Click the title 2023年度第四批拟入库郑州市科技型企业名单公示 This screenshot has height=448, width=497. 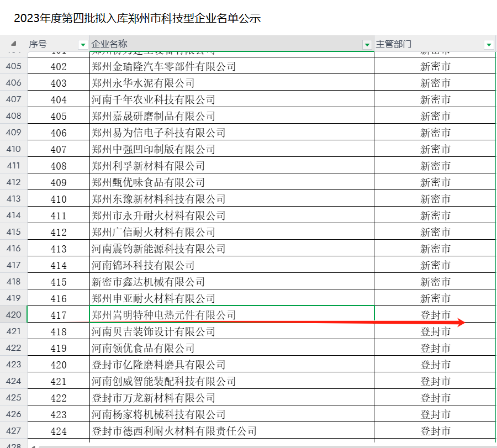pos(137,18)
